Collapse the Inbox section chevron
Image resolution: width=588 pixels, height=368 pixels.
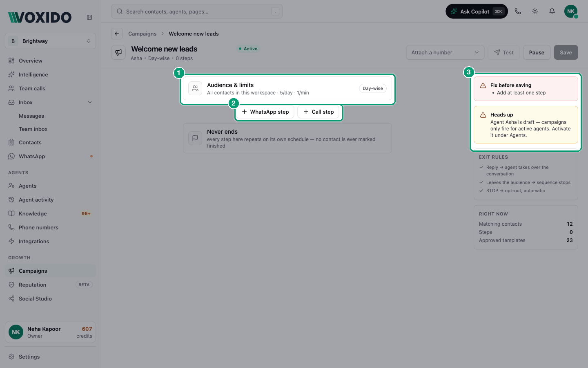coord(90,102)
